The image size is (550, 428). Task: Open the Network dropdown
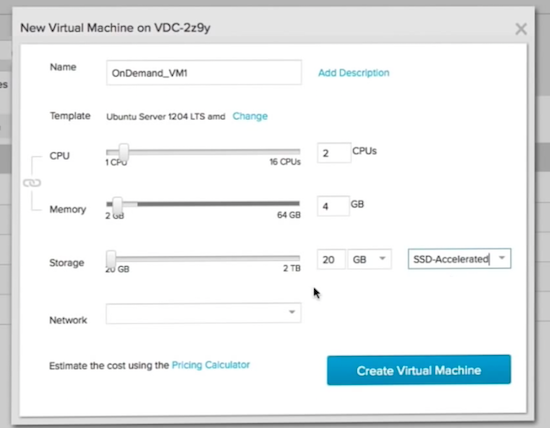tap(203, 313)
